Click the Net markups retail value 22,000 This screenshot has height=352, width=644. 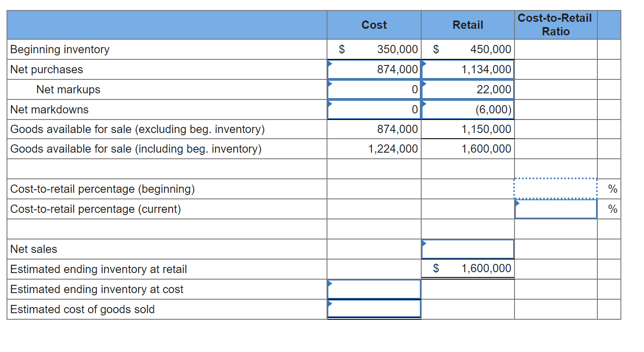click(x=494, y=89)
